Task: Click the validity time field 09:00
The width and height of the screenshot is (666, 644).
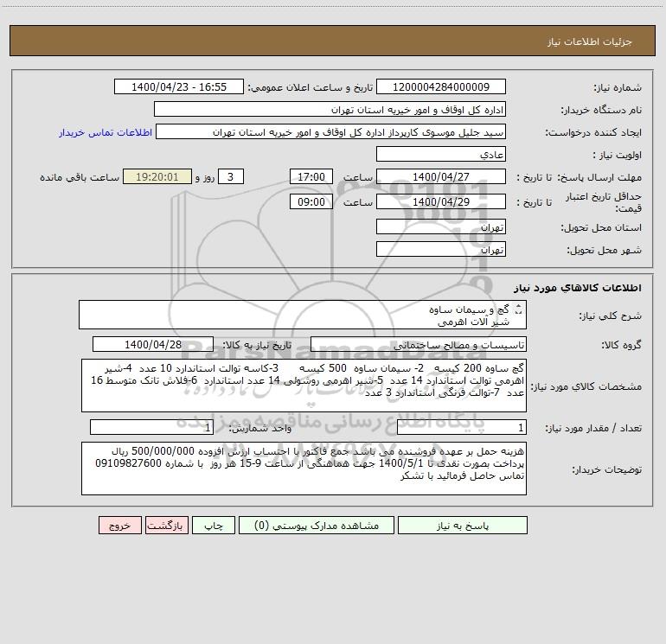Action: pos(311,201)
